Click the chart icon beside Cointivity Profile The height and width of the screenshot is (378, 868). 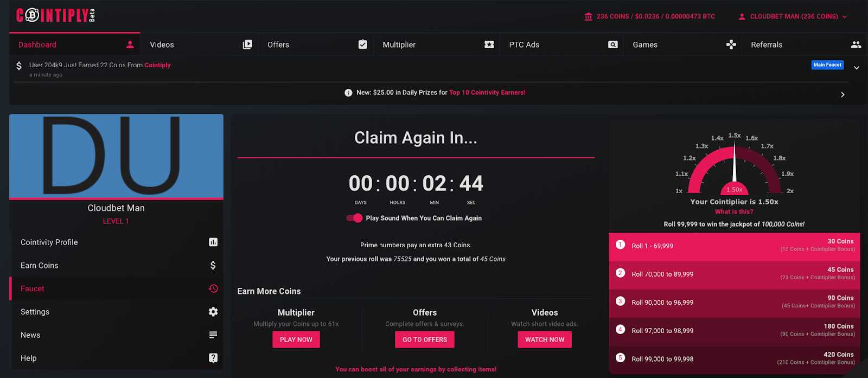tap(213, 242)
